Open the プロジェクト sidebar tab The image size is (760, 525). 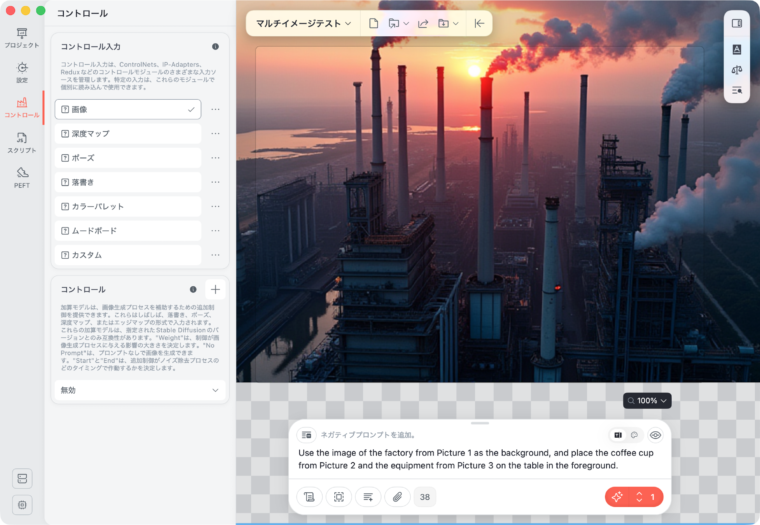point(21,38)
